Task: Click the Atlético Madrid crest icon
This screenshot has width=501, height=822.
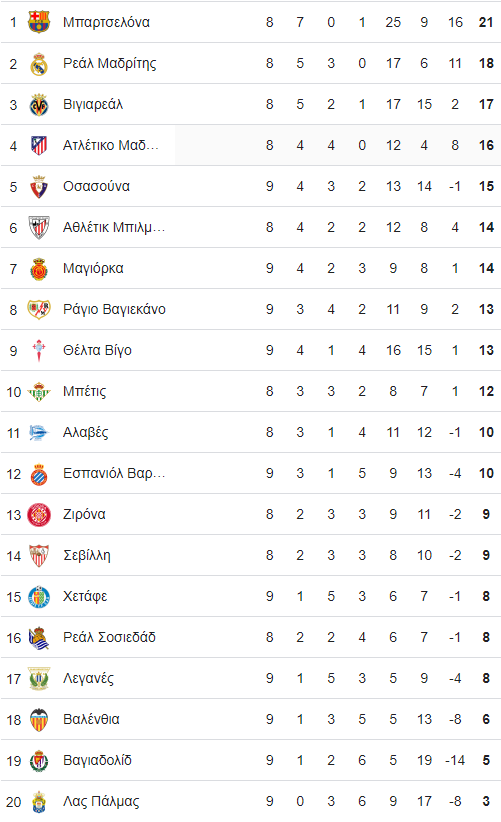Action: [39, 145]
